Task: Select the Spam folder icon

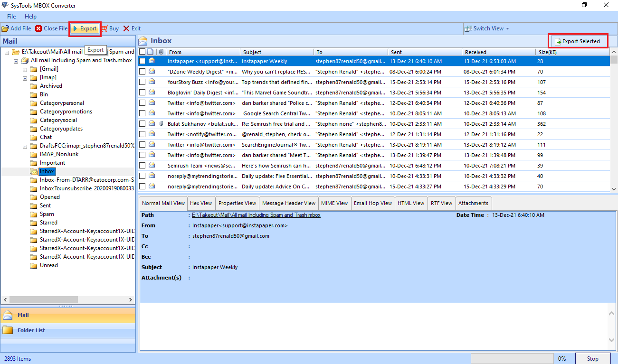Action: (34, 215)
